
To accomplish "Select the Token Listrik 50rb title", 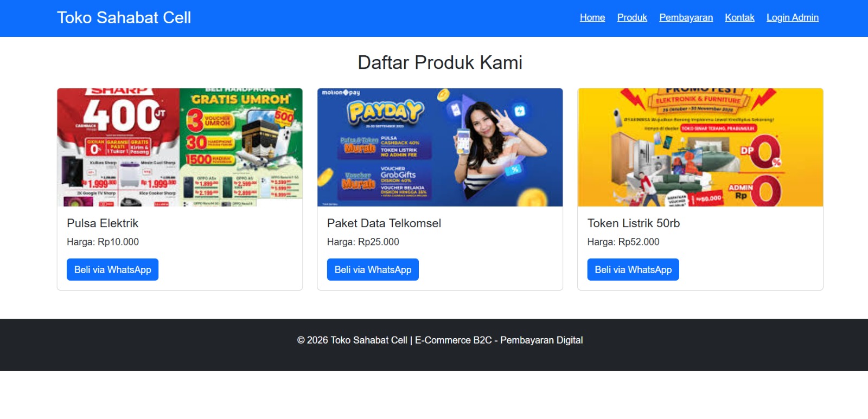I will point(634,223).
